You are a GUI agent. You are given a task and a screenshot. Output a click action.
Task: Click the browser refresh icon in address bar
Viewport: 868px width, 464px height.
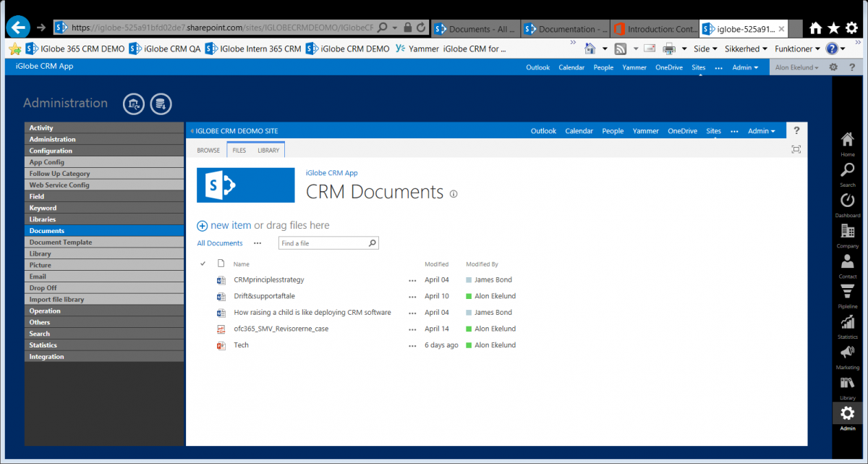[421, 28]
